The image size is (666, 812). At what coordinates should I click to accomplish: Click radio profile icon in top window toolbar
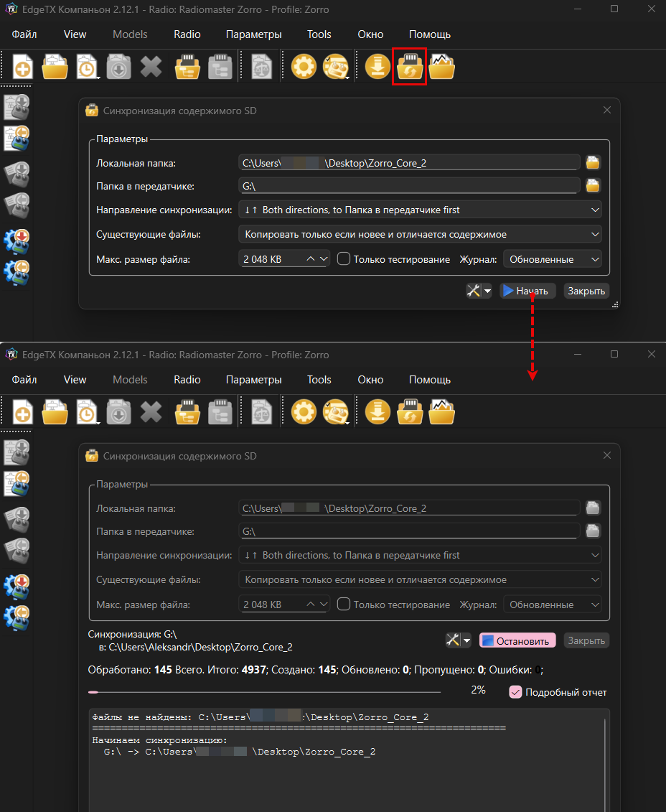point(336,66)
